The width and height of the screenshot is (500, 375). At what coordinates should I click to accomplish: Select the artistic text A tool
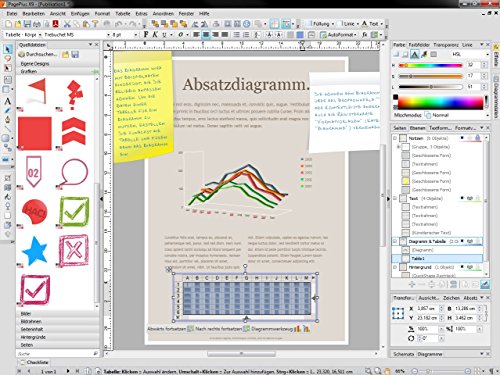(8, 101)
